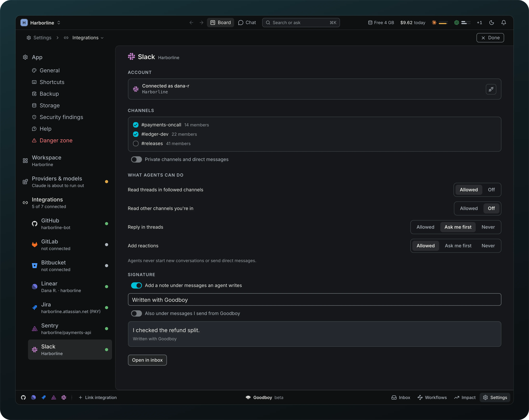Click Open in inbox button
The width and height of the screenshot is (529, 420).
coord(147,360)
